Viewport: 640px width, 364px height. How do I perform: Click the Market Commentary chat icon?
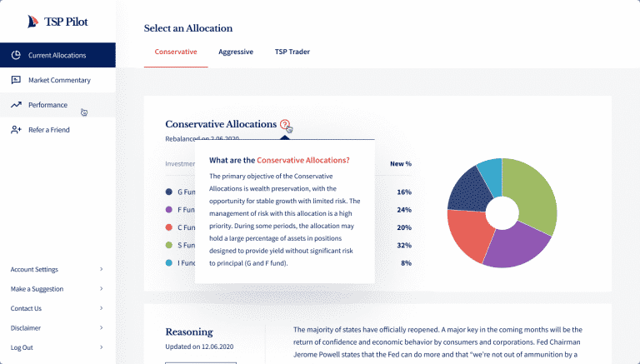point(16,80)
